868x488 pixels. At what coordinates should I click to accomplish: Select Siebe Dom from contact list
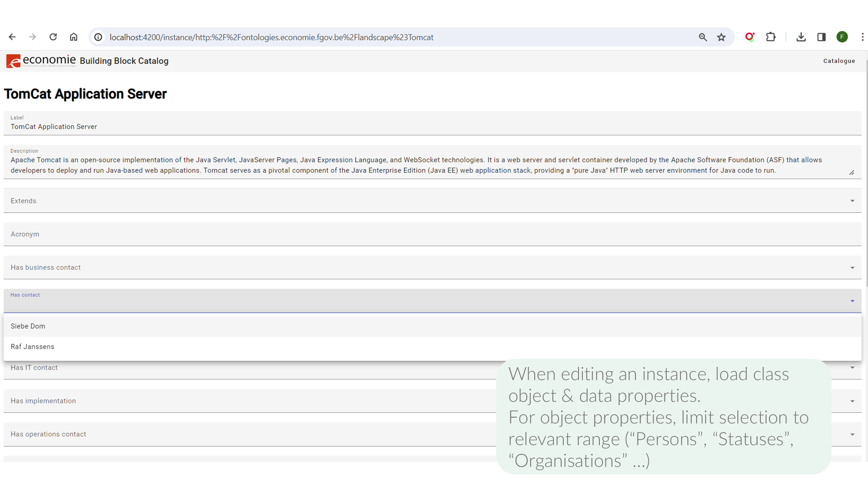[x=28, y=326]
